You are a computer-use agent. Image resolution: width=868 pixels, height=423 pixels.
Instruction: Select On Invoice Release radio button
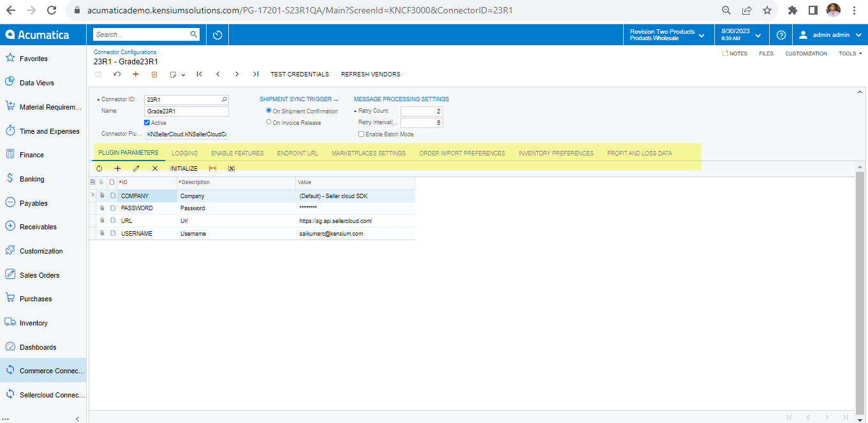(268, 122)
